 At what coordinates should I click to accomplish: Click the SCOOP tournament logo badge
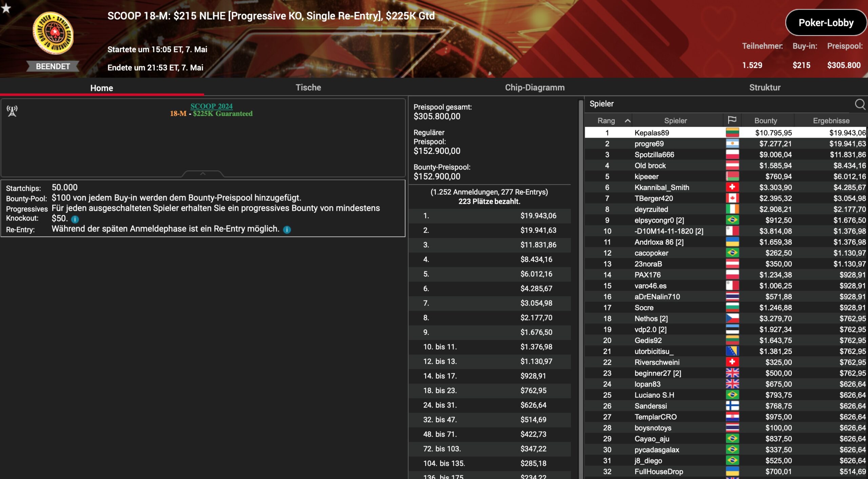[x=53, y=33]
